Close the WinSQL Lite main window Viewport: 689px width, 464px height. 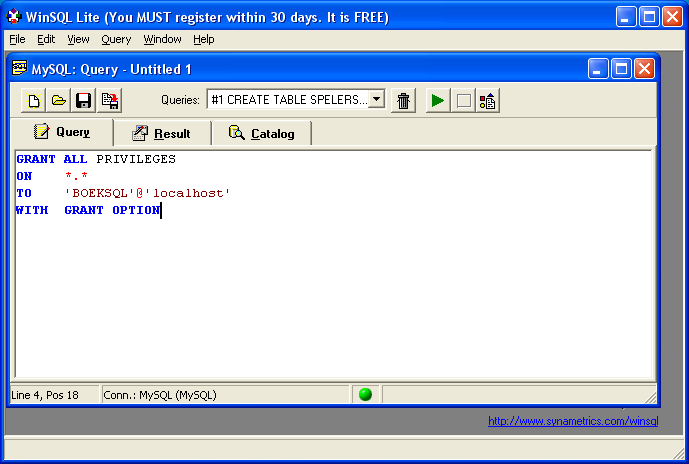click(x=673, y=17)
